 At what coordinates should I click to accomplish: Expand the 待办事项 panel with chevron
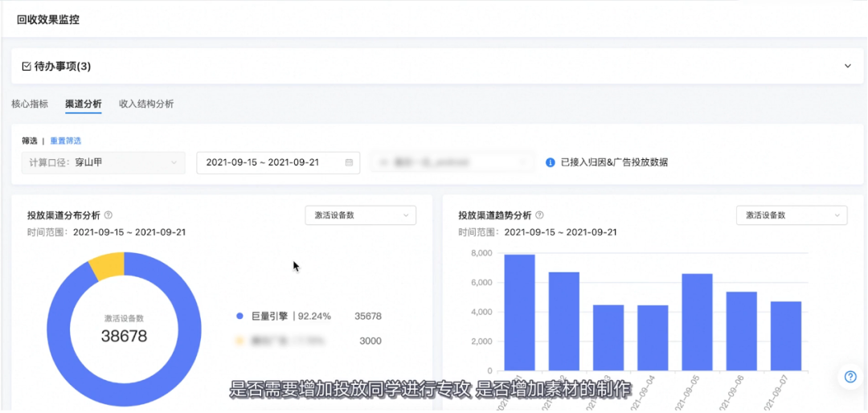coord(848,66)
